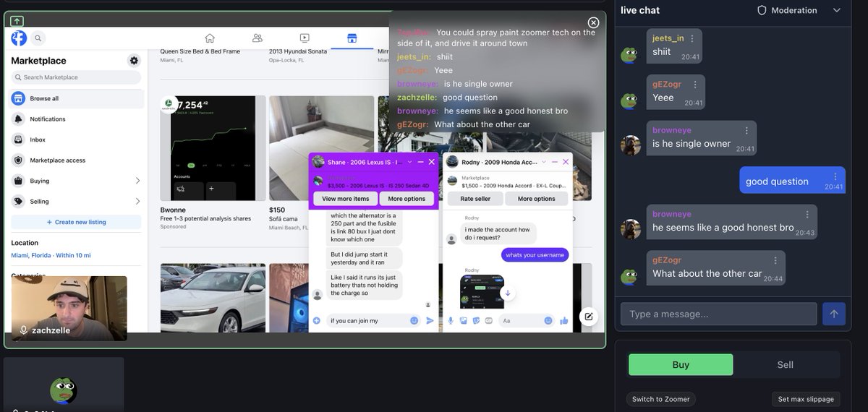Open the Friends tab icon
The image size is (868, 412).
point(257,38)
